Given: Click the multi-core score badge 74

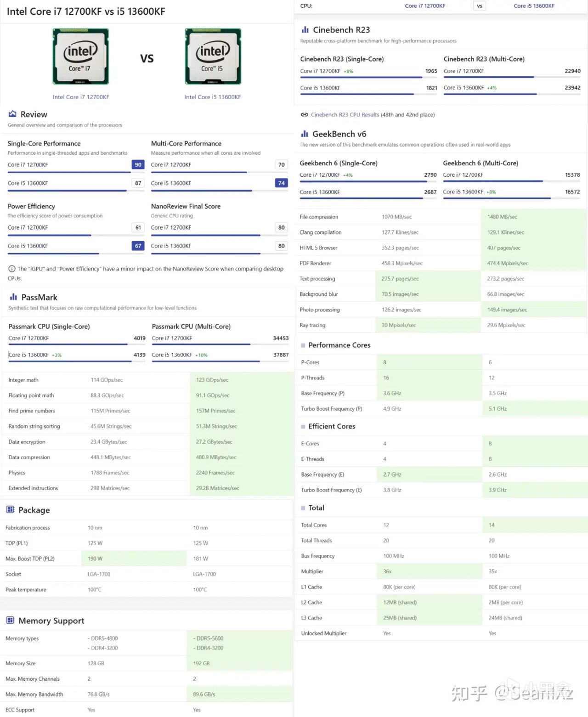Looking at the screenshot, I should [x=282, y=183].
